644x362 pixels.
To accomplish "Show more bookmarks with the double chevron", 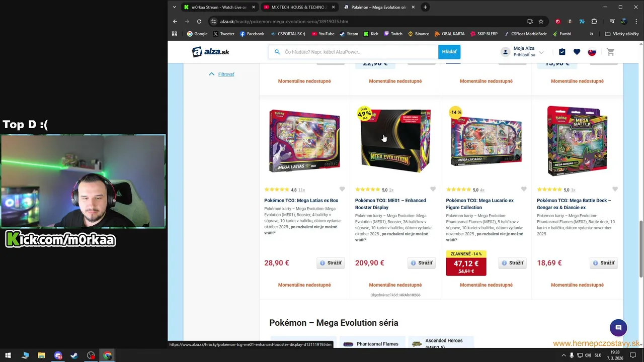I will tap(591, 34).
